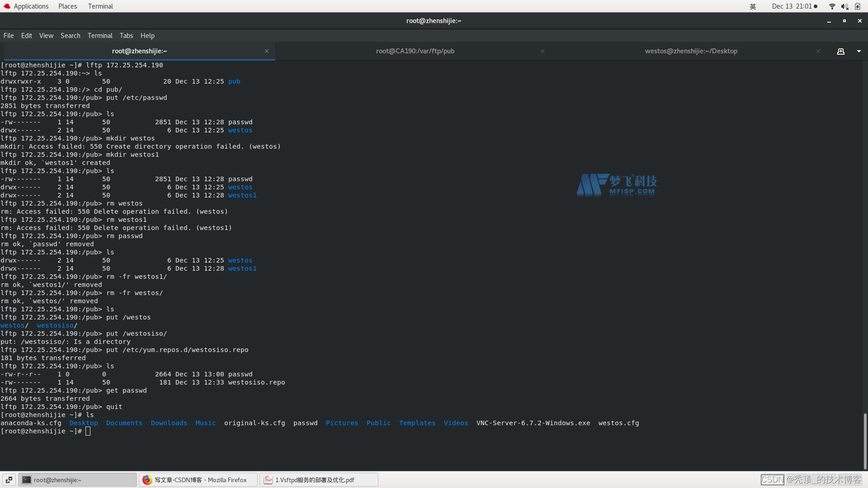
Task: Click the battery status icon
Action: tap(858, 6)
